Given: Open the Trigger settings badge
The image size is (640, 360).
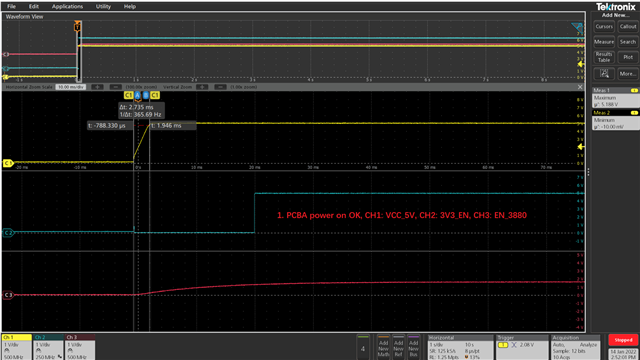Looking at the screenshot, I should point(521,347).
